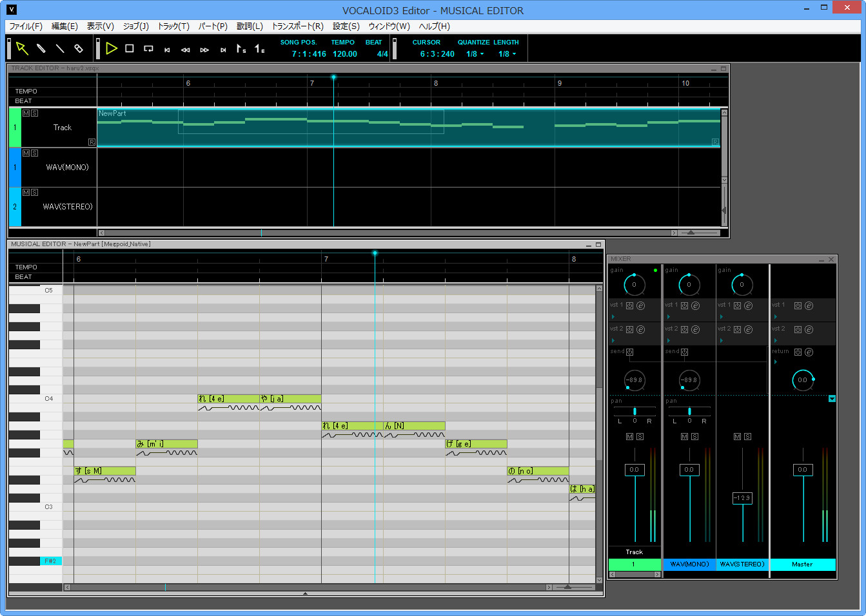Select the NewPart block in Track 1
The height and width of the screenshot is (616, 866).
point(409,128)
